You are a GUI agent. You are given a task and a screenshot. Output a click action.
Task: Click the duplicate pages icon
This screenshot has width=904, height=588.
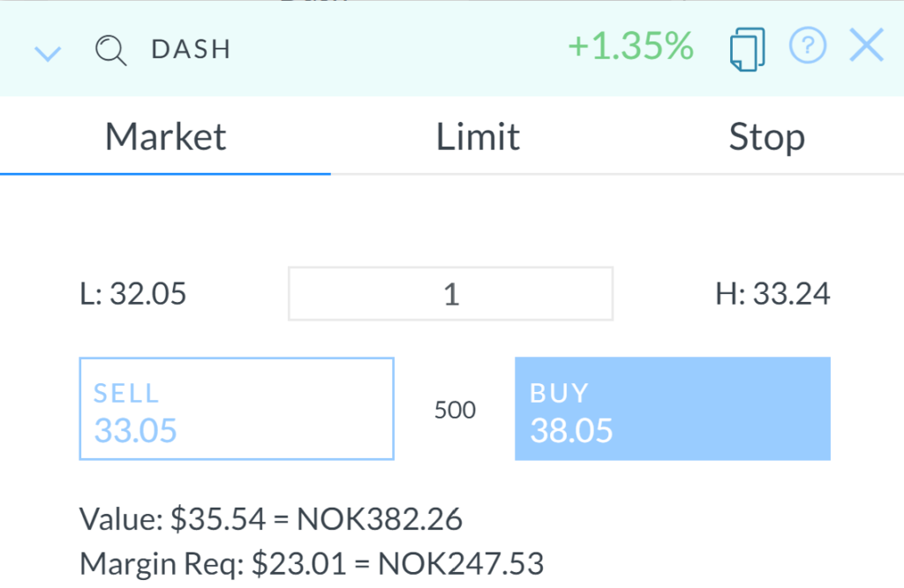pyautogui.click(x=747, y=49)
